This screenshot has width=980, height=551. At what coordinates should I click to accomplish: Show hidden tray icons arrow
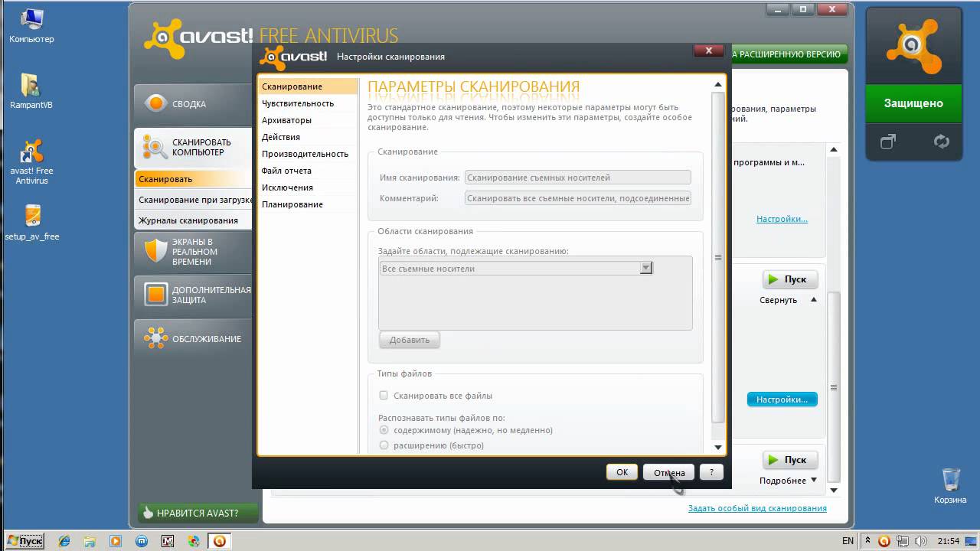pos(866,541)
